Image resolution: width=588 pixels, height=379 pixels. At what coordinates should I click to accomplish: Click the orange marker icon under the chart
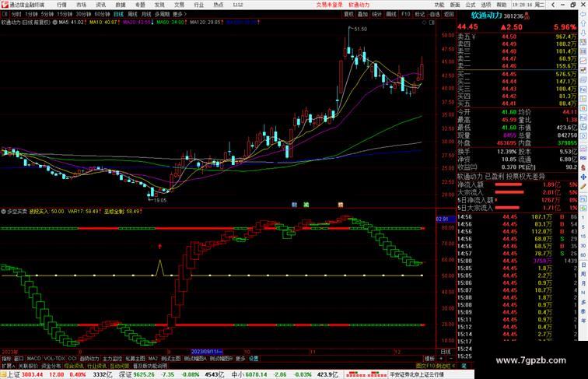click(341, 205)
